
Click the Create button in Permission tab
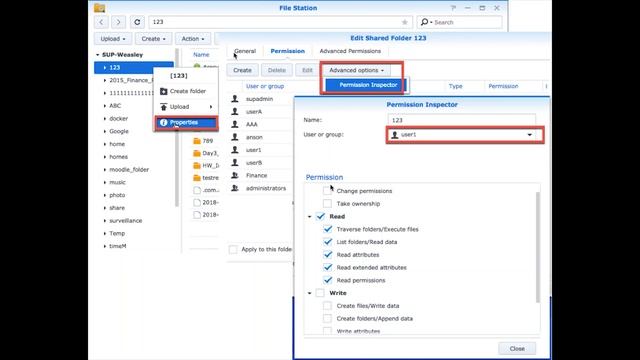242,70
